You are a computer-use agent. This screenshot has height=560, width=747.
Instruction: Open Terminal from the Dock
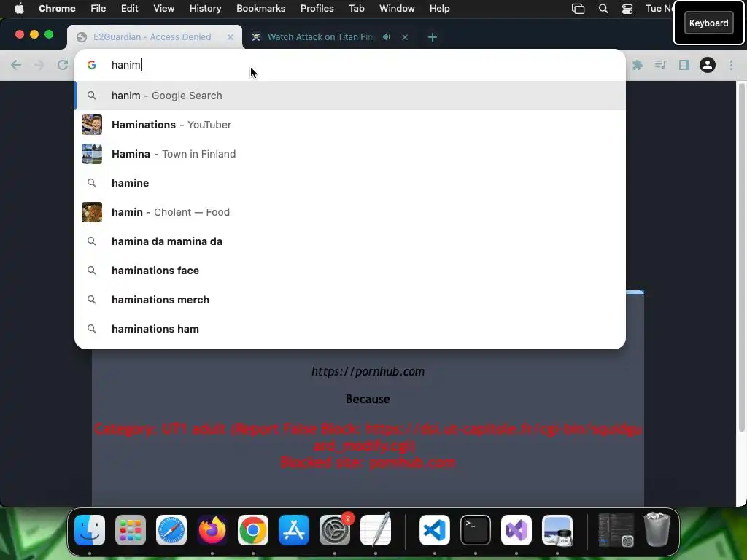[x=476, y=530]
